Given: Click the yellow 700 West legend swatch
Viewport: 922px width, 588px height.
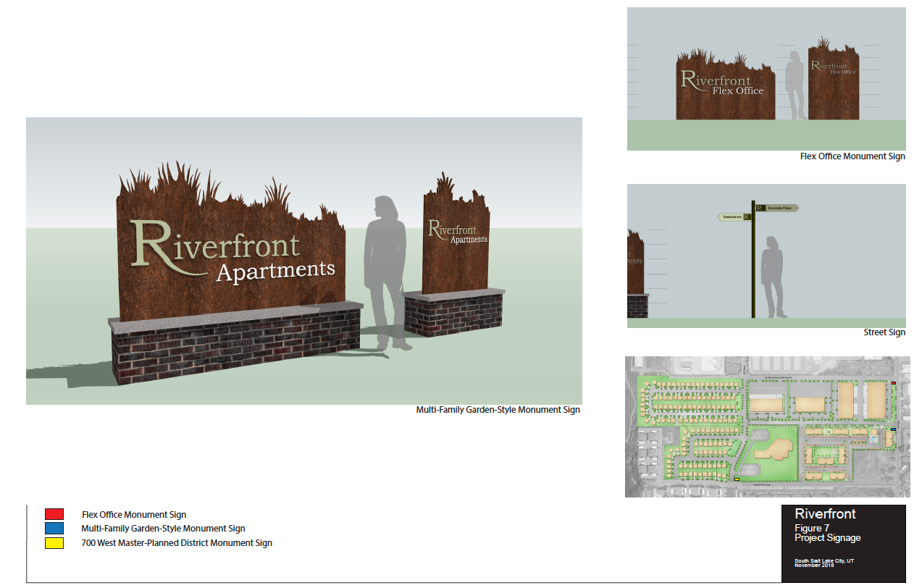Looking at the screenshot, I should [54, 543].
